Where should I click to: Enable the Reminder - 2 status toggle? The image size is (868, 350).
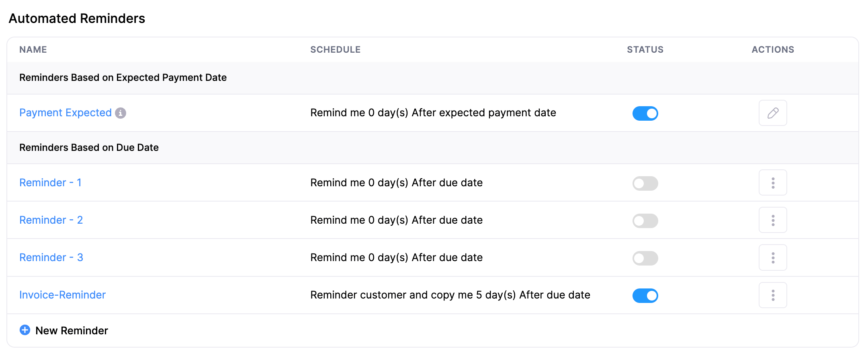tap(645, 220)
